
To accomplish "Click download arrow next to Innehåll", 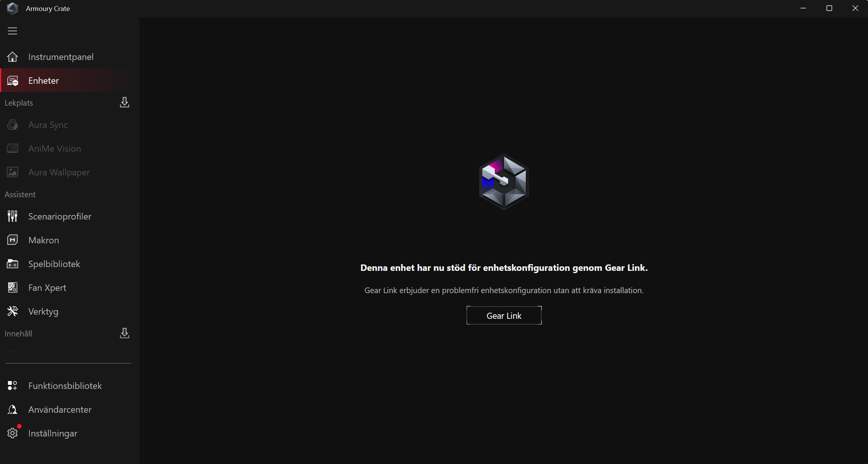I will pos(125,333).
